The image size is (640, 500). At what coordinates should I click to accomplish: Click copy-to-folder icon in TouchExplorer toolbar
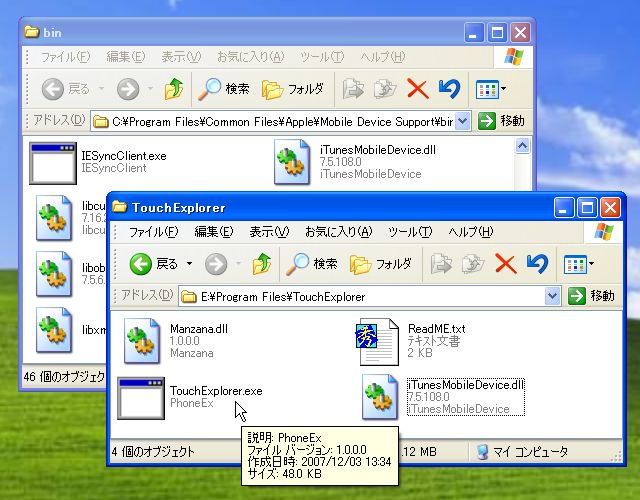473,264
